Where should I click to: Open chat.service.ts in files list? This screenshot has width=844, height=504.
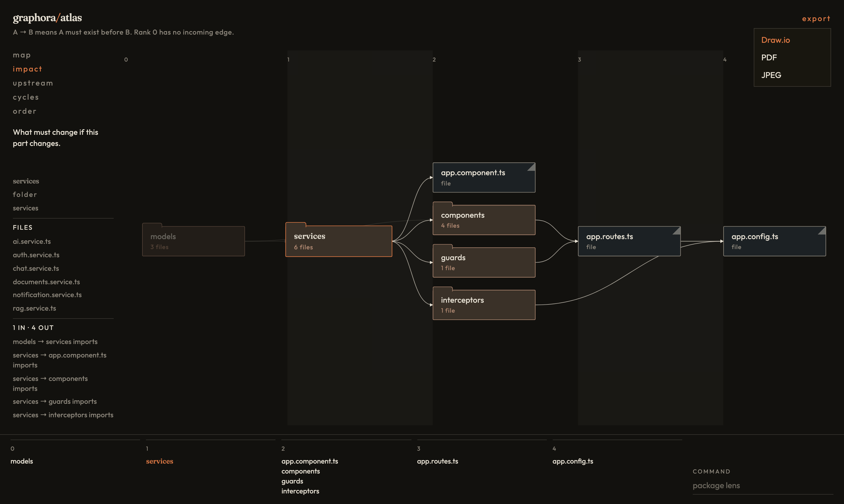tap(36, 268)
